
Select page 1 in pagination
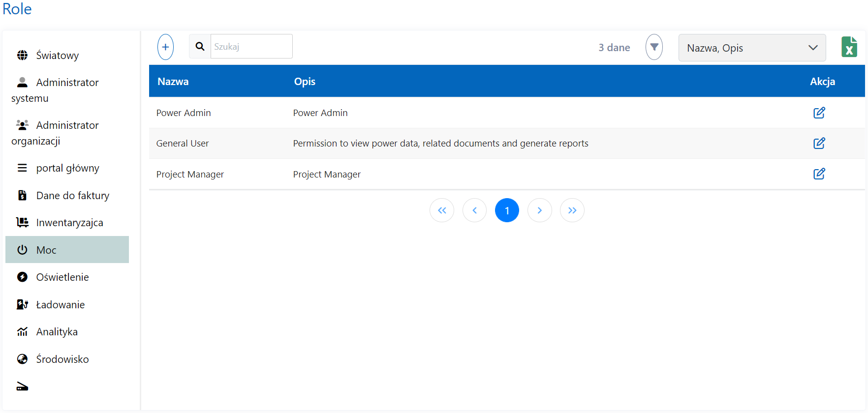(x=507, y=210)
